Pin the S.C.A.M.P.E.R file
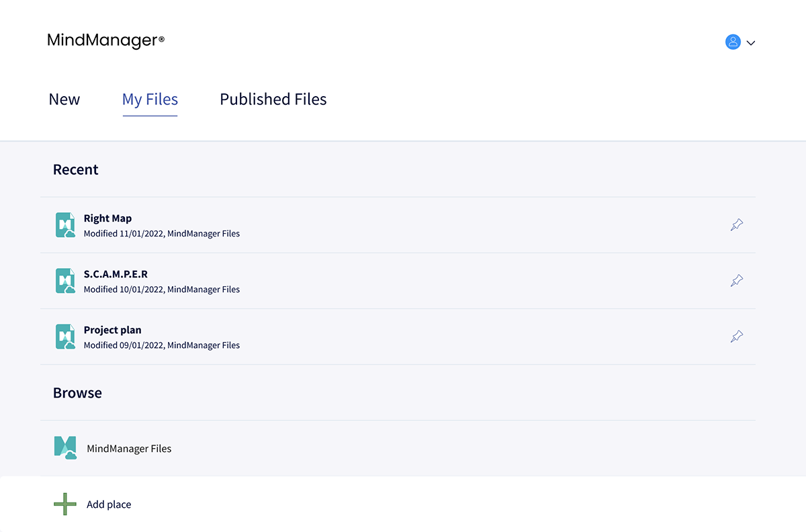Viewport: 806px width, 532px height. (737, 281)
